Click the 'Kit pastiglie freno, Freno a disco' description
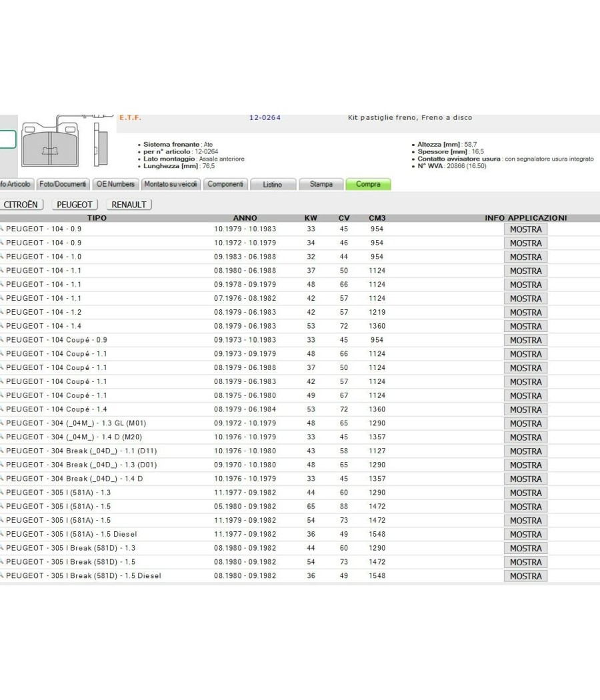This screenshot has width=600, height=700. point(410,117)
